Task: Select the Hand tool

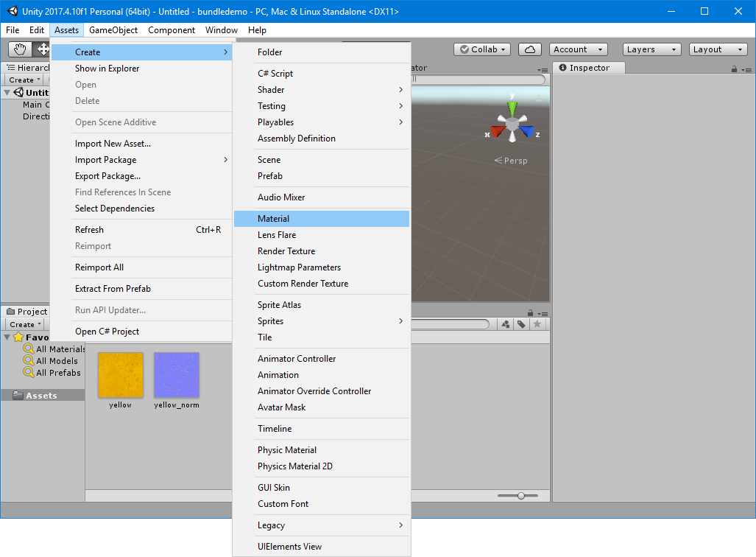Action: pyautogui.click(x=21, y=49)
